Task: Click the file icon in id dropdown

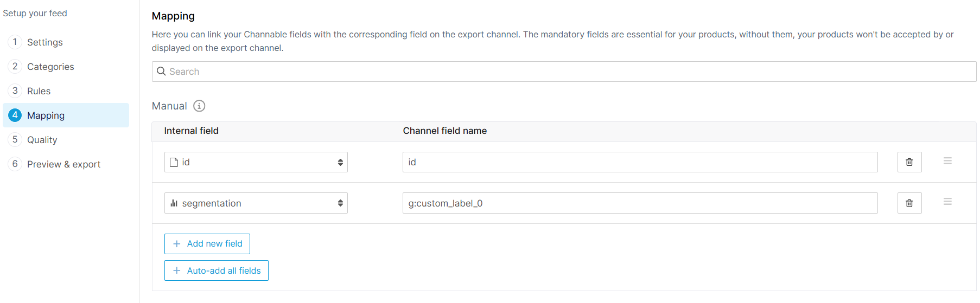Action: click(174, 162)
